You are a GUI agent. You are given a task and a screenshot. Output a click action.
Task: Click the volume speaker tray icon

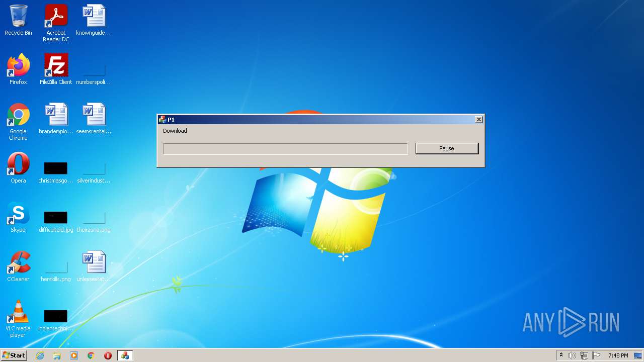[572, 355]
